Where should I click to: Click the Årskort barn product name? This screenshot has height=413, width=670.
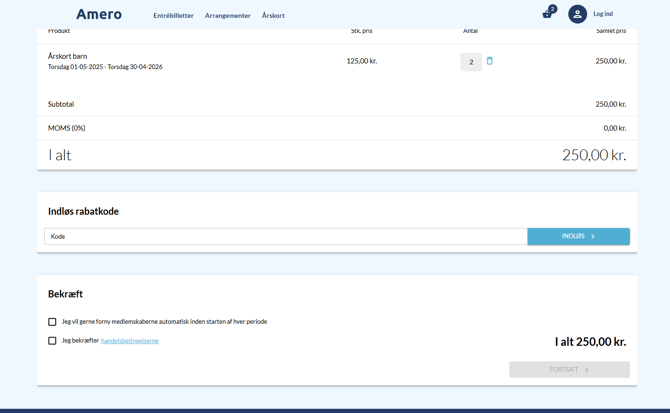point(67,56)
